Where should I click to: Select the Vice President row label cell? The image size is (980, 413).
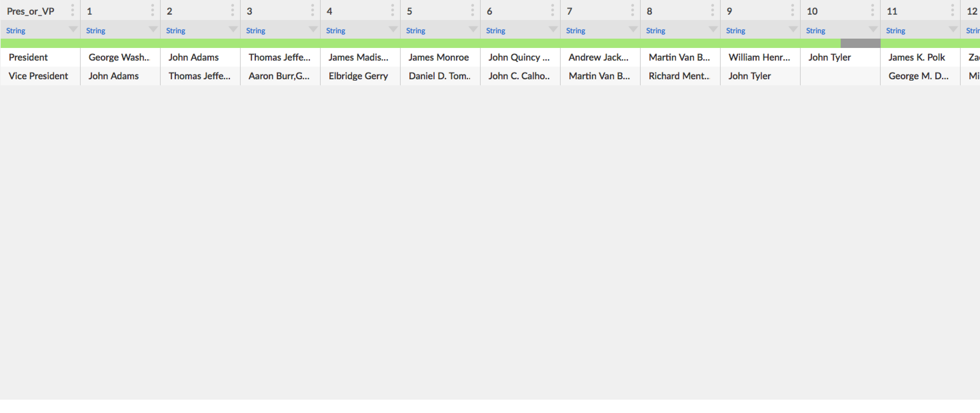(38, 76)
